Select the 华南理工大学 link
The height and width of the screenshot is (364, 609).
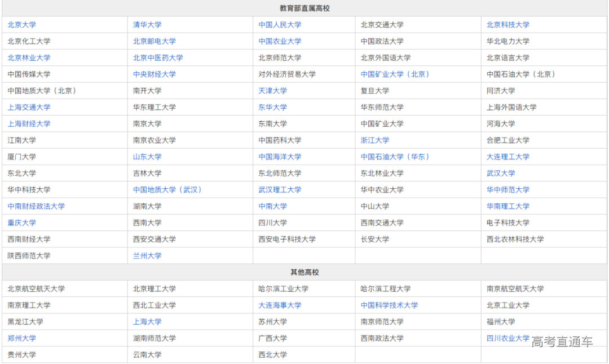click(x=508, y=206)
